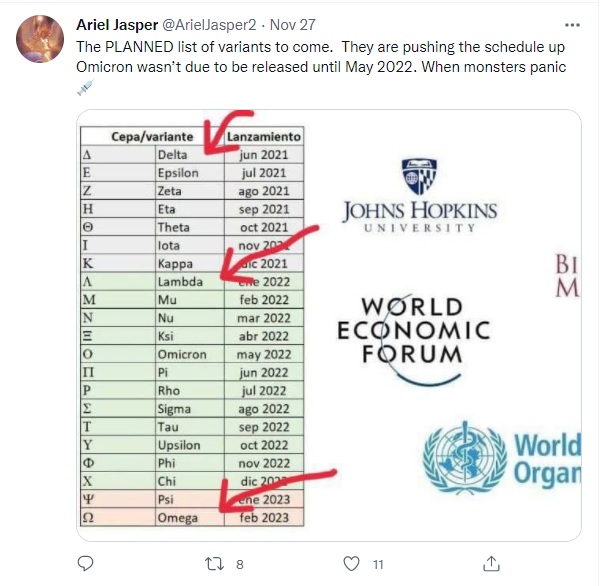
Task: Click the retweet arrows icon
Action: [213, 564]
